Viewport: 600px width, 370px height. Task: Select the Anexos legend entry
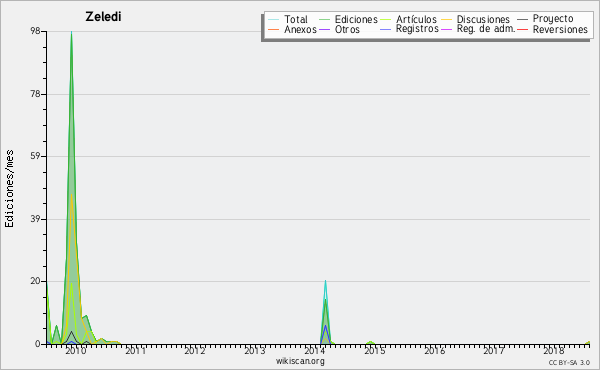point(292,29)
